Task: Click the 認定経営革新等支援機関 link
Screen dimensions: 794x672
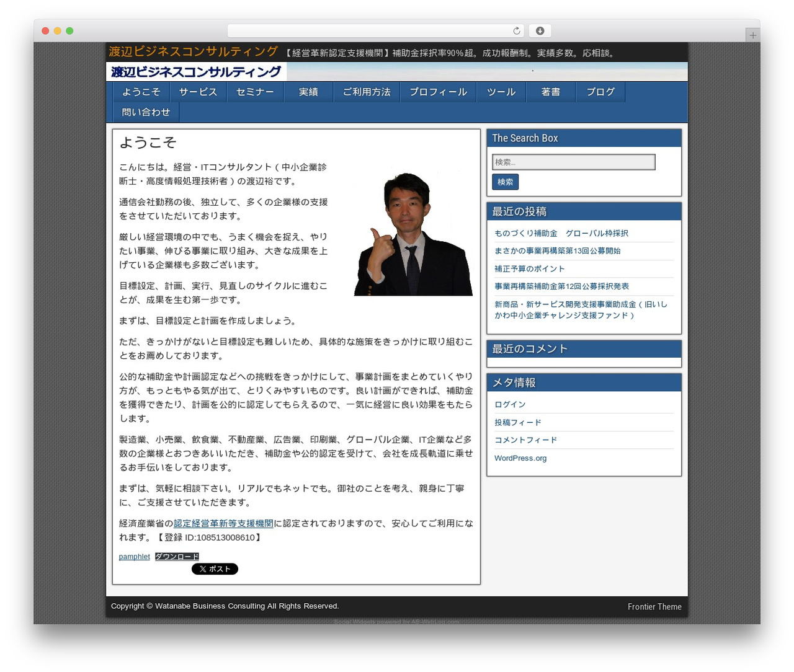Action: pyautogui.click(x=223, y=523)
